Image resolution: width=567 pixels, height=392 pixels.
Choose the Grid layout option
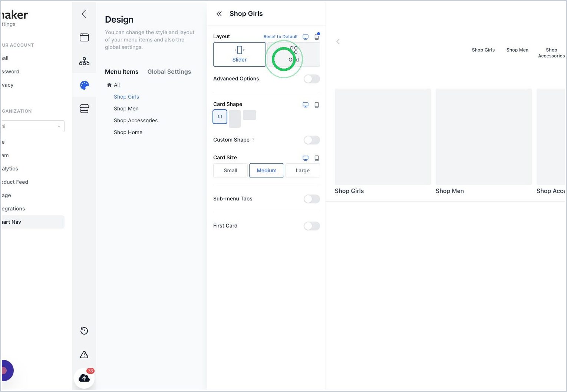point(294,54)
